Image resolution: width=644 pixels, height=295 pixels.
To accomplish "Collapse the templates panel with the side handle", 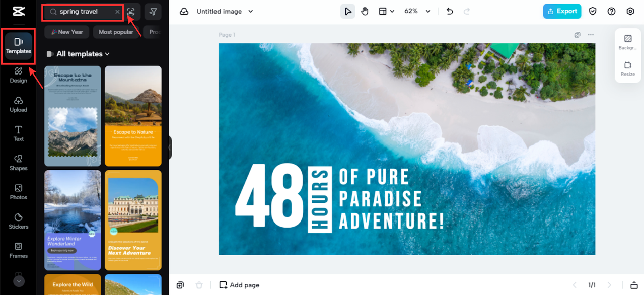I will (170, 148).
